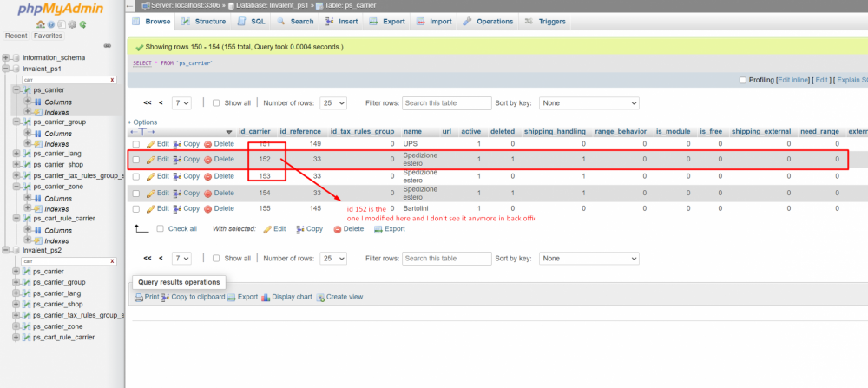The image size is (868, 388).
Task: Click the red Delete icon for row 155
Action: tap(208, 209)
